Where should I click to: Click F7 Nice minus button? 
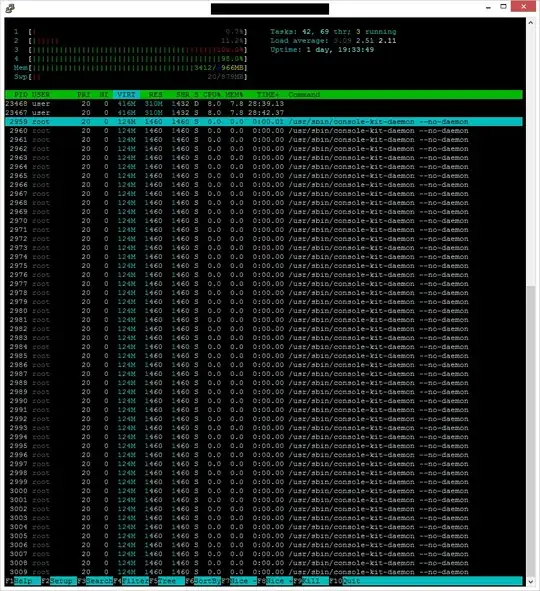point(239,581)
